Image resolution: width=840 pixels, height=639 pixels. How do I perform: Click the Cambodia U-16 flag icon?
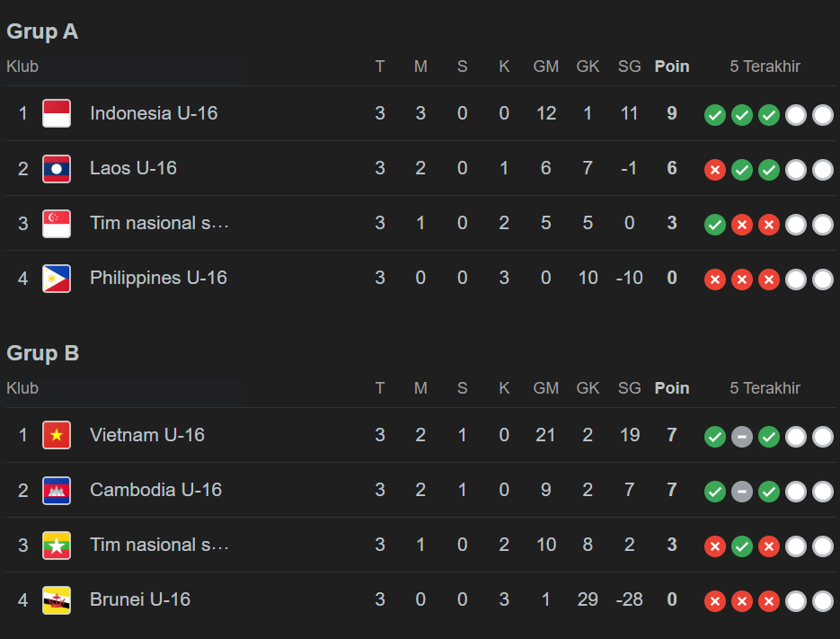tap(57, 491)
